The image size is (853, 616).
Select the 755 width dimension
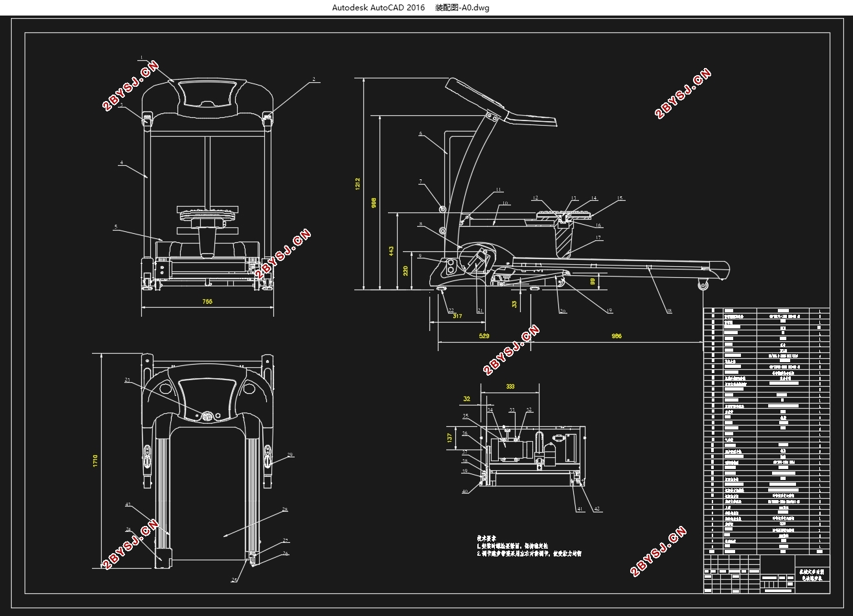[x=207, y=301]
